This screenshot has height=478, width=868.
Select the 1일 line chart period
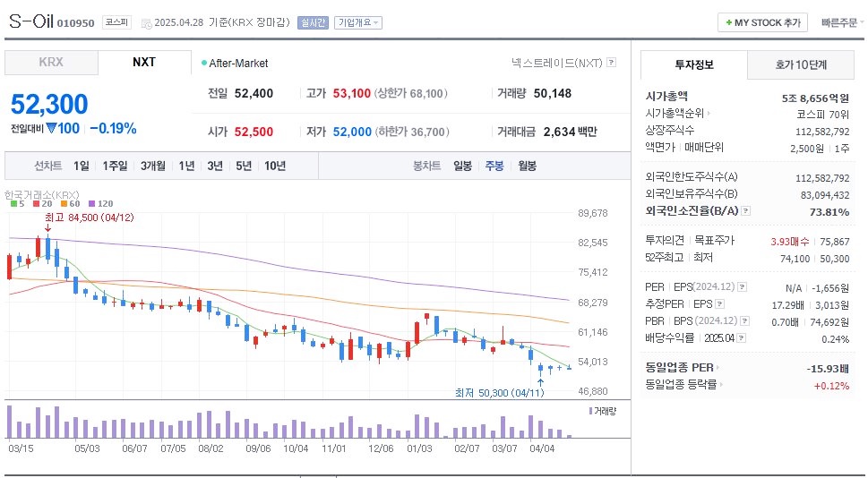point(81,166)
